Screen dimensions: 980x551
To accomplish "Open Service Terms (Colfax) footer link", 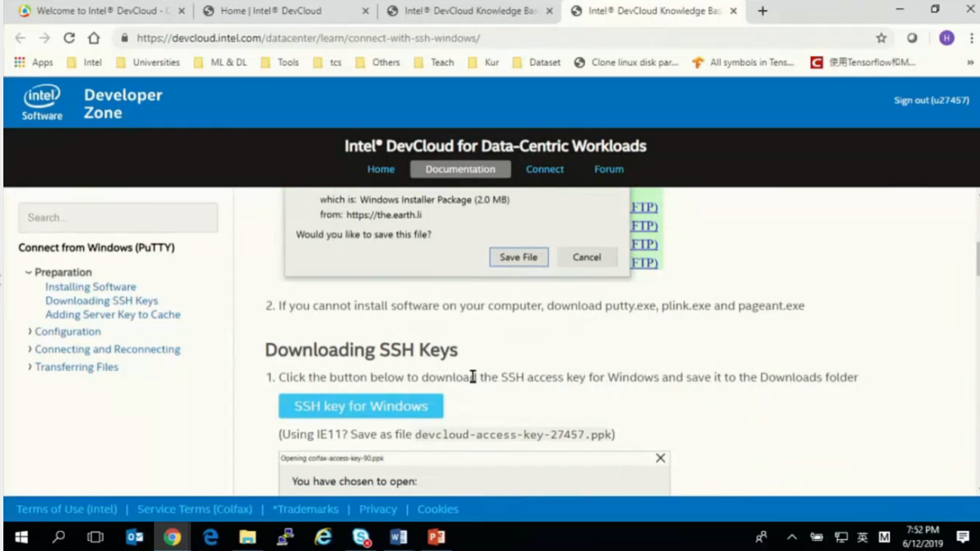I will coord(194,509).
